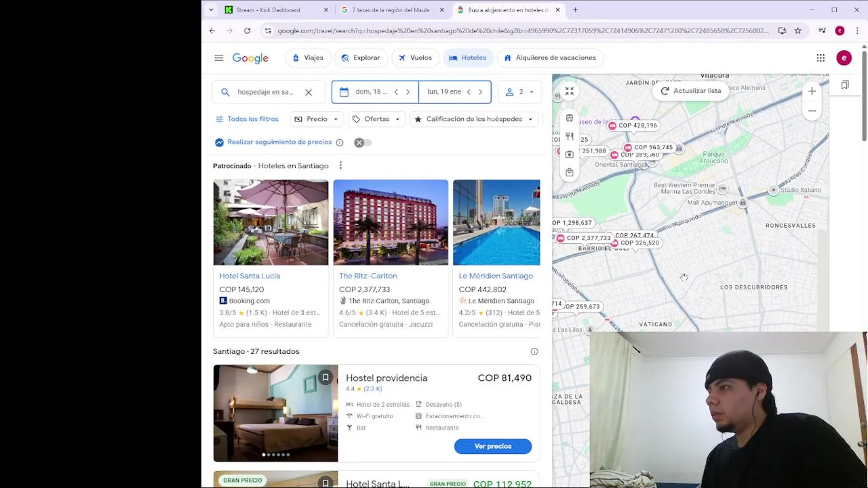Expand the Precio filter dropdown
The width and height of the screenshot is (868, 488).
coord(316,119)
